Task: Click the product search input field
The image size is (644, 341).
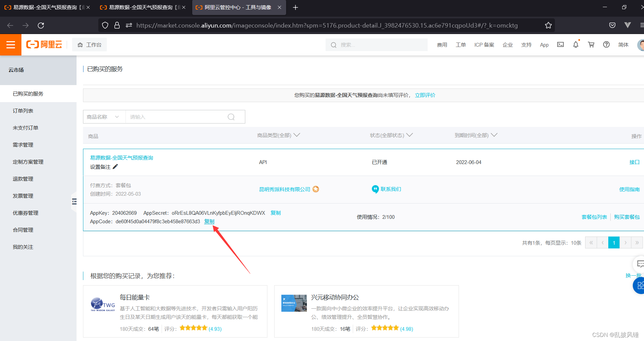Action: (177, 116)
